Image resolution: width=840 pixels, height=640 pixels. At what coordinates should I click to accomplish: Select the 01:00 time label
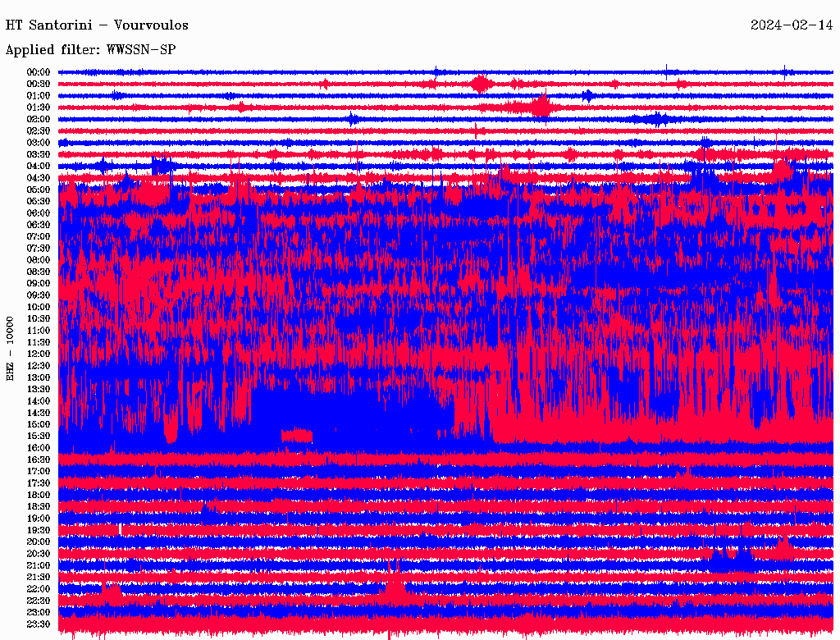point(39,96)
